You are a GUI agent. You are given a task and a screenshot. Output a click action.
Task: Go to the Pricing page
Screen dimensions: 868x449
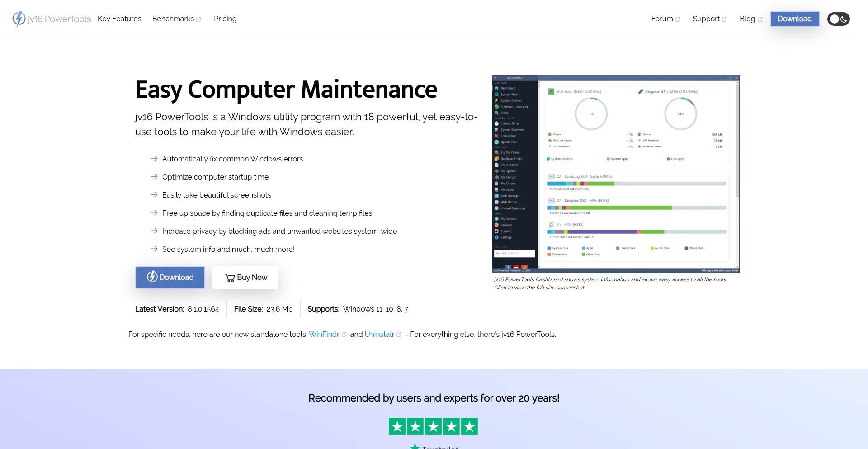tap(225, 19)
